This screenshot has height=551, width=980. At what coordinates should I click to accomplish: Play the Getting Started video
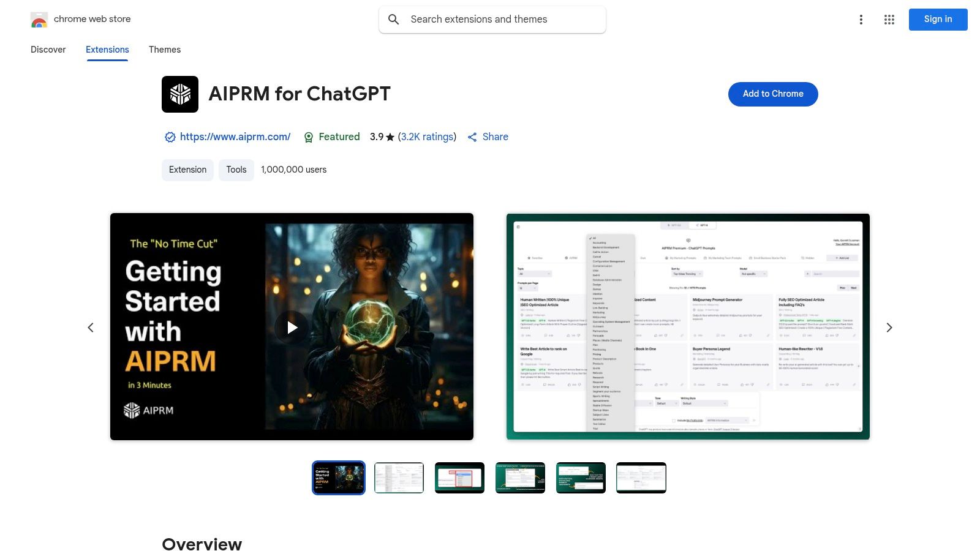pyautogui.click(x=292, y=327)
